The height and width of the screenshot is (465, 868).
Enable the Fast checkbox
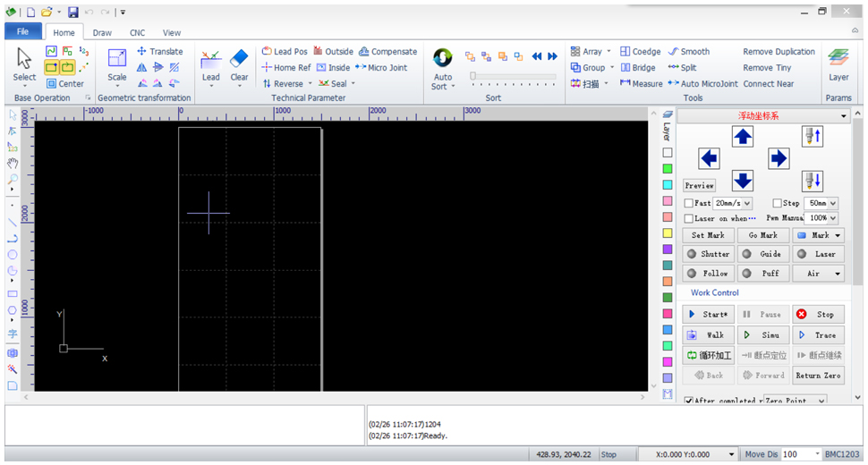click(x=689, y=203)
